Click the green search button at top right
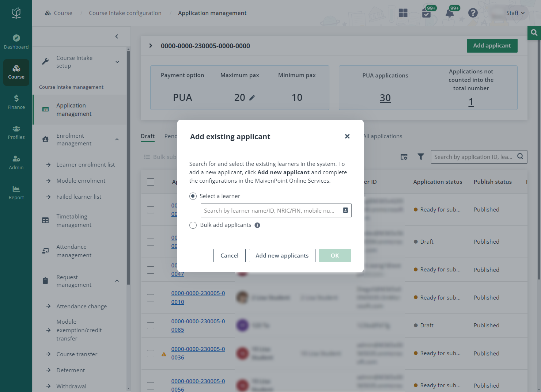541x392 pixels. (x=534, y=33)
